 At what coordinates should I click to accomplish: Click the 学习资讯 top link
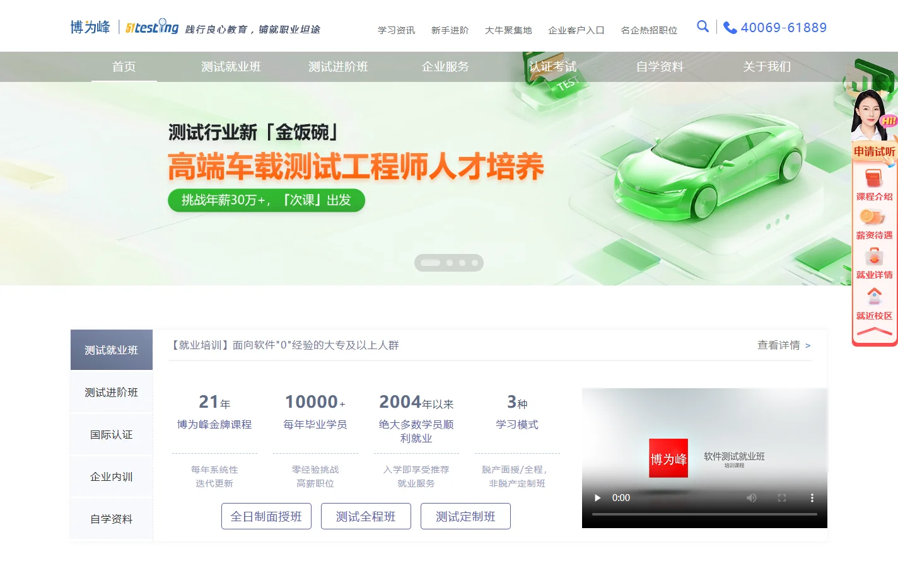(x=396, y=30)
